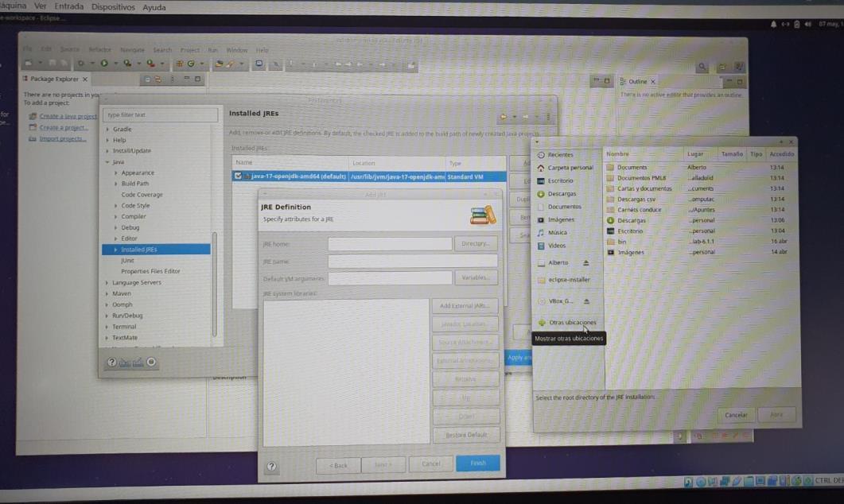844x504 pixels.
Task: Open the Ayuda menu in VirtualBox
Action: [x=154, y=7]
